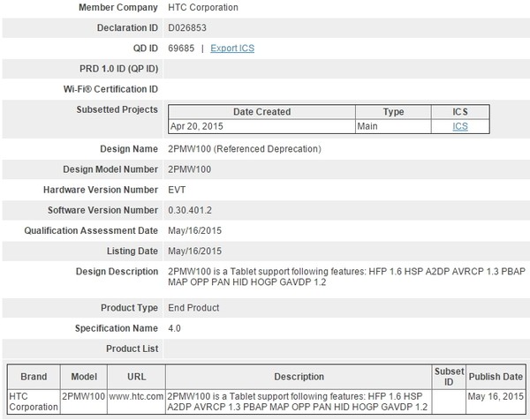This screenshot has height=420, width=530.
Task: Select Design Name 2PMW100 (Referenced Deprecation) text
Action: 244,147
